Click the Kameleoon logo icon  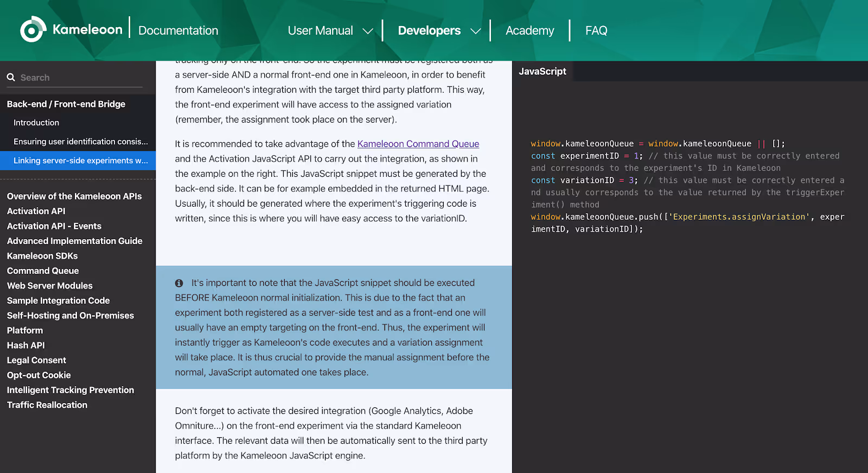(33, 29)
